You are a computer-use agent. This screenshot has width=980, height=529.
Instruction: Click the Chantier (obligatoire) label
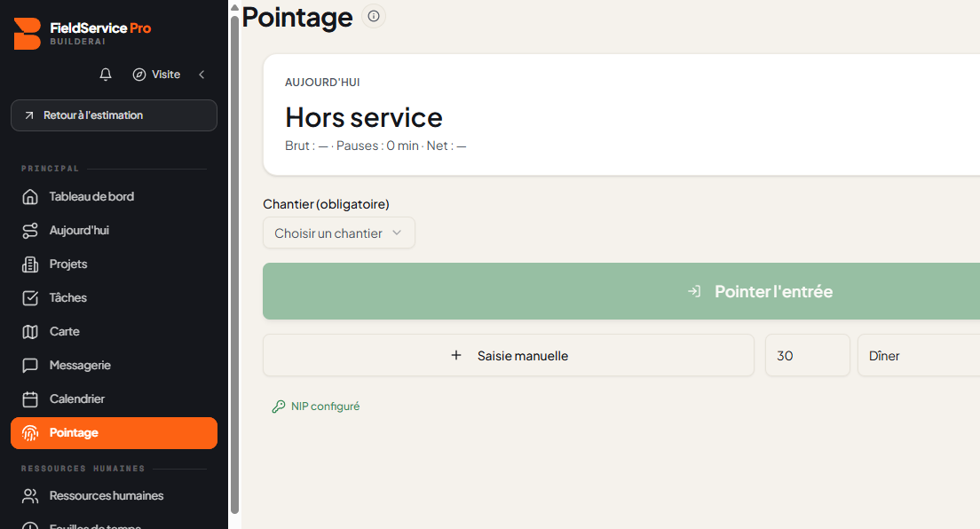pos(327,204)
